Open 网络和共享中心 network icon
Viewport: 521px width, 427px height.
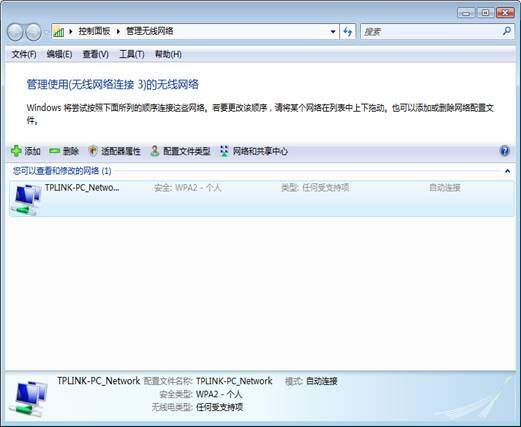[224, 151]
